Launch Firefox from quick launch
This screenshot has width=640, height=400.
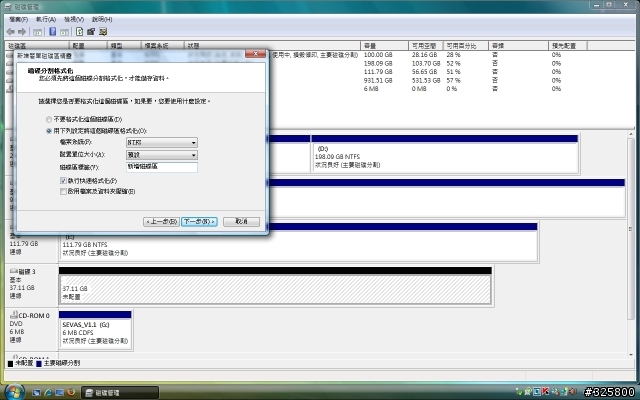(x=71, y=393)
